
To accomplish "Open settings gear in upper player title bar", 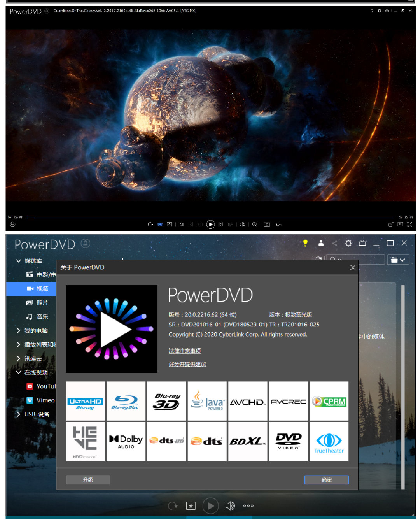I will click(380, 11).
